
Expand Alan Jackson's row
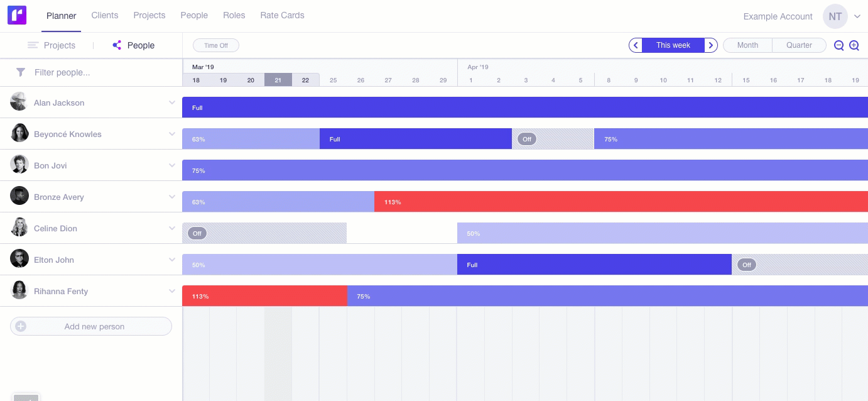pyautogui.click(x=172, y=102)
